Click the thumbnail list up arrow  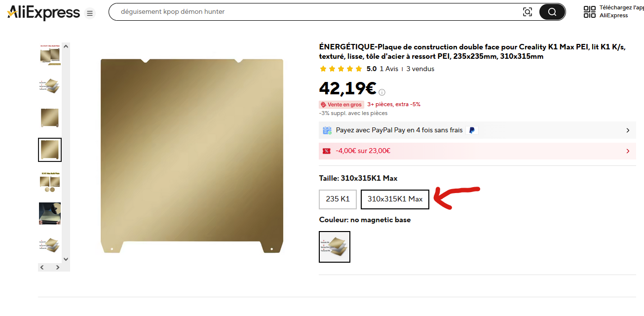point(66,47)
